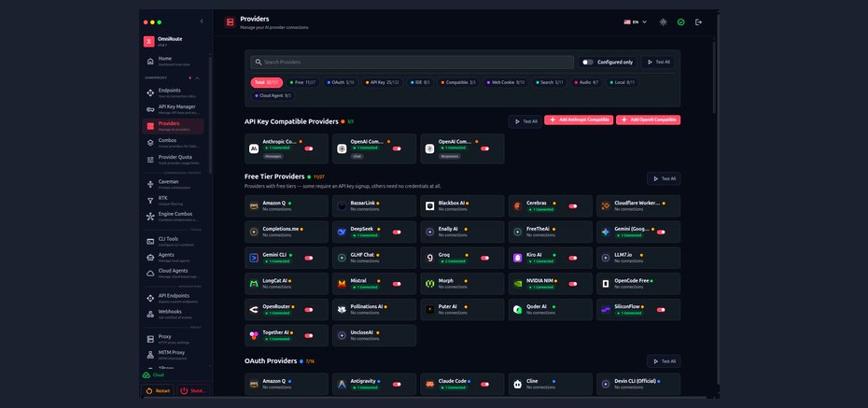Click the Combos layers icon in sidebar
Image resolution: width=868 pixels, height=408 pixels.
[150, 142]
